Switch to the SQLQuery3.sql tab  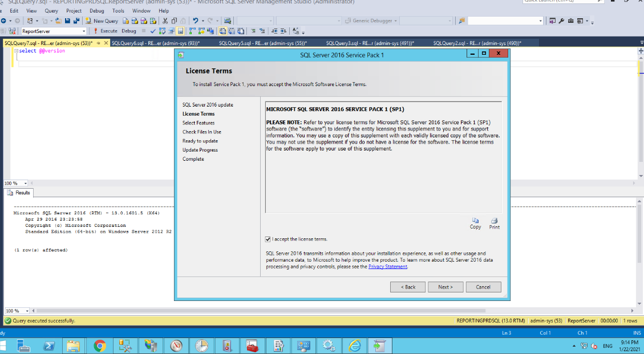(370, 43)
